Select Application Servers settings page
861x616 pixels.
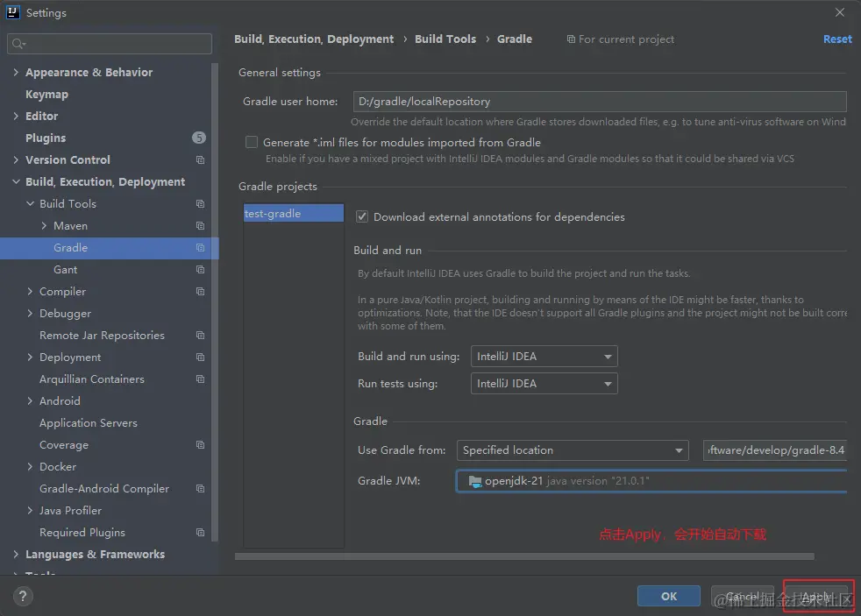pos(89,423)
